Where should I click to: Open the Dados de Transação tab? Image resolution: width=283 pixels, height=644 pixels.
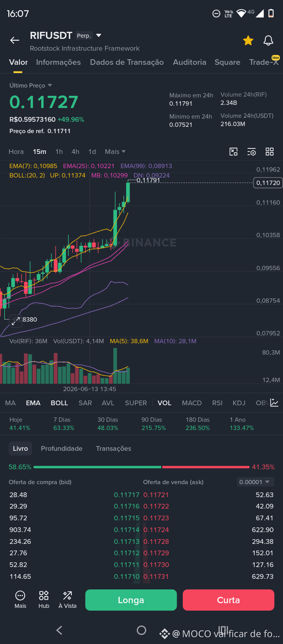click(127, 62)
